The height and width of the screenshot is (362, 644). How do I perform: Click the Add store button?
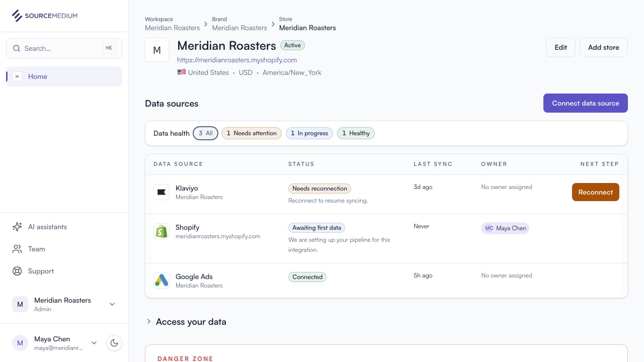[x=604, y=47]
